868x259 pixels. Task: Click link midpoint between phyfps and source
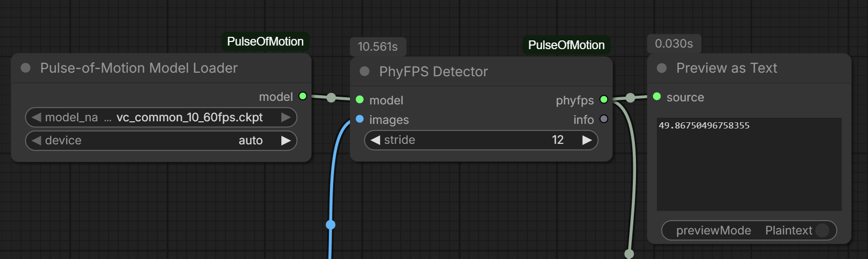tap(630, 98)
